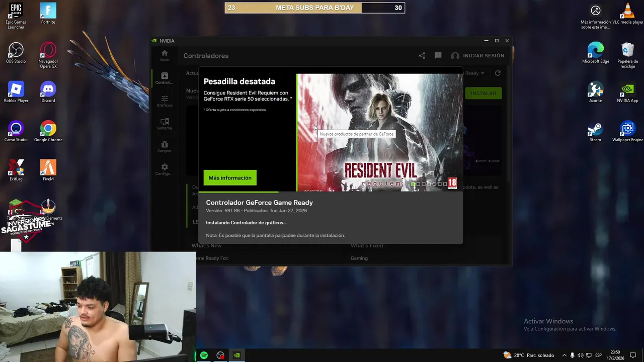The width and height of the screenshot is (644, 362).
Task: Click 'Instalando Controlador de gráficos...' status text
Action: [x=246, y=222]
